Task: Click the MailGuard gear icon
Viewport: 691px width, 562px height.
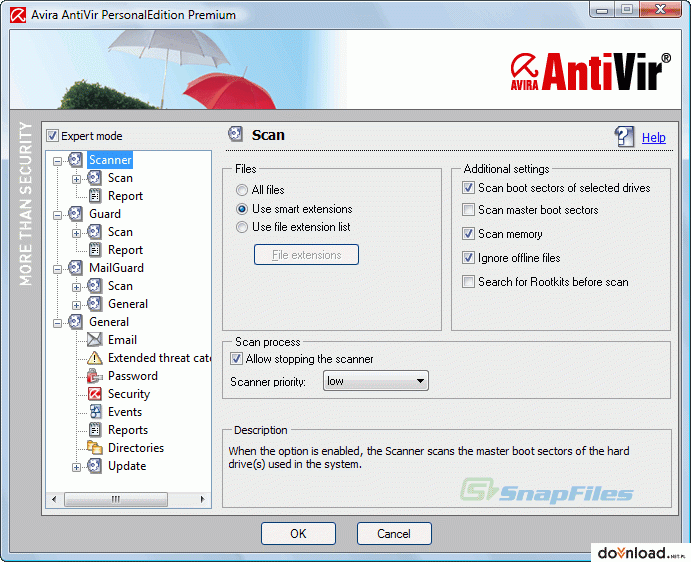Action: (75, 268)
